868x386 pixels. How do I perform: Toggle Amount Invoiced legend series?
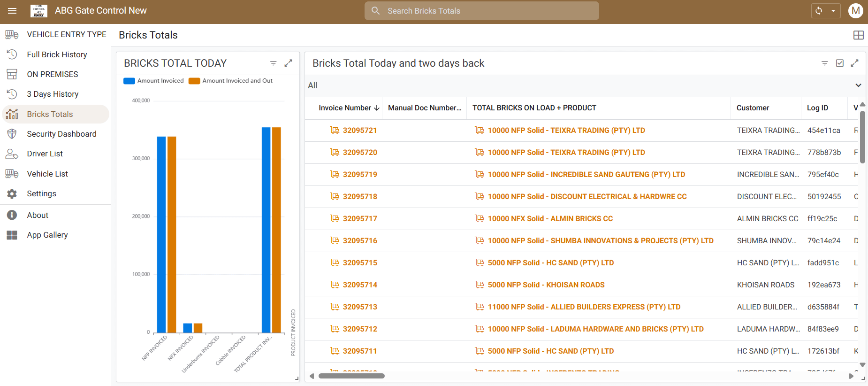click(x=154, y=81)
